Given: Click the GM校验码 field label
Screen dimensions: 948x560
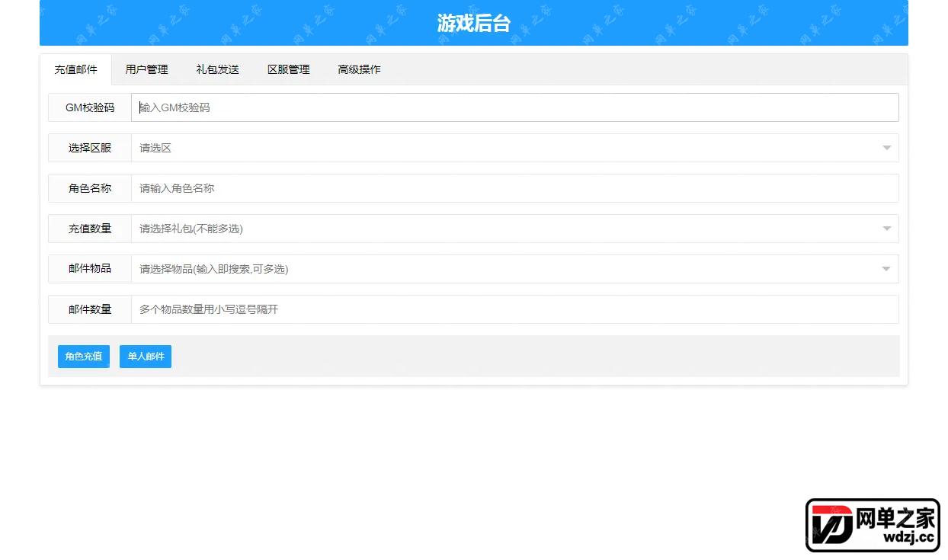Looking at the screenshot, I should pyautogui.click(x=90, y=107).
